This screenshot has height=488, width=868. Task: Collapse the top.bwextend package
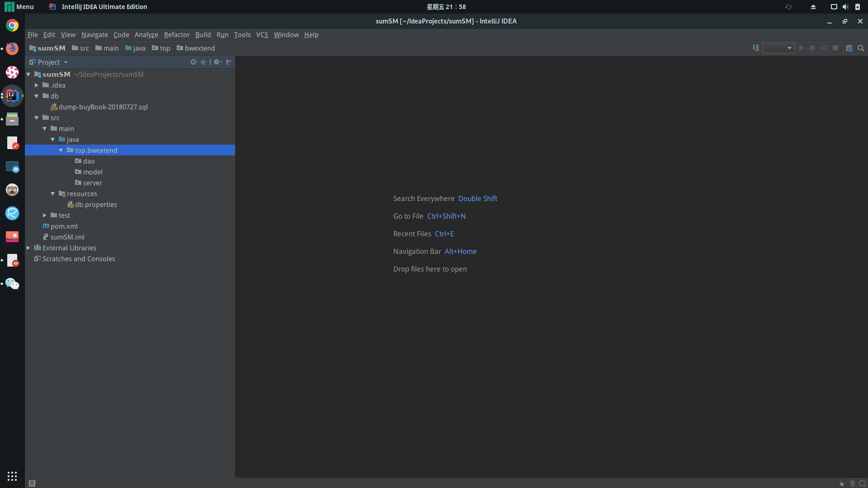(61, 150)
